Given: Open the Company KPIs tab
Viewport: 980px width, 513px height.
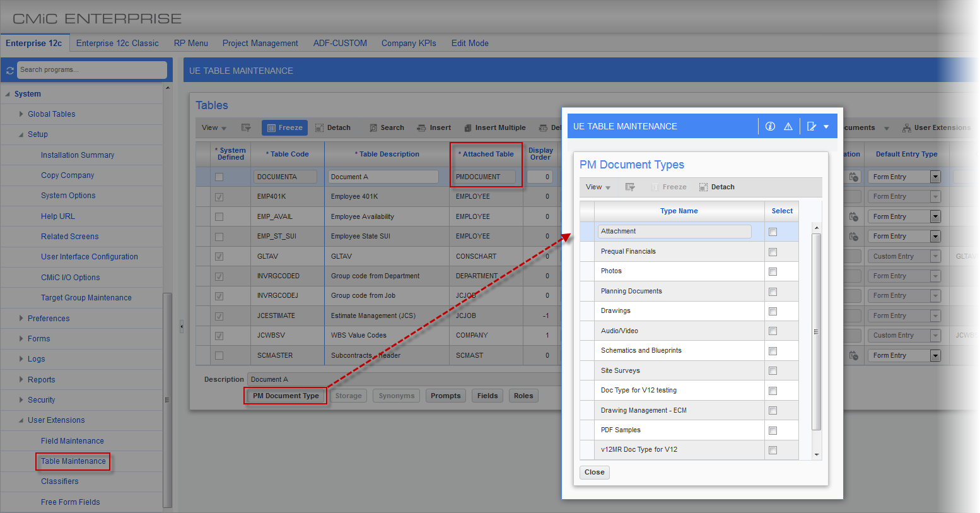Looking at the screenshot, I should [409, 43].
